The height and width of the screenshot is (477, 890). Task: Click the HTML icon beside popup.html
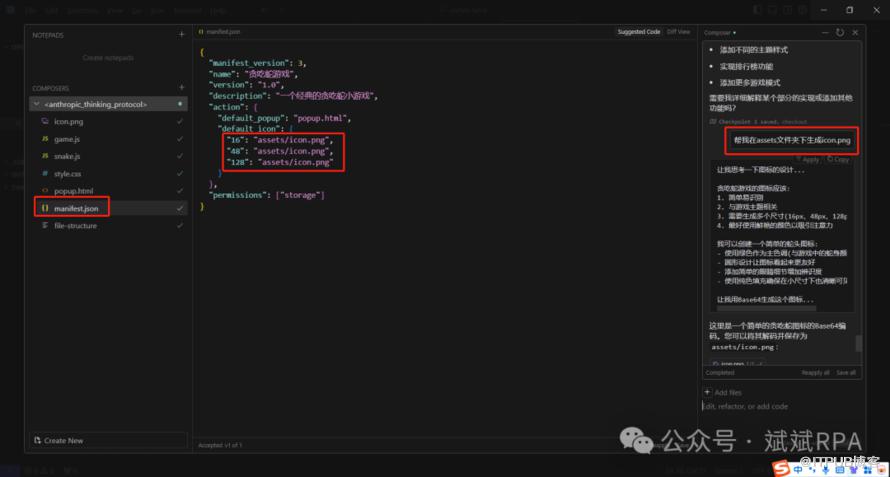(x=45, y=191)
